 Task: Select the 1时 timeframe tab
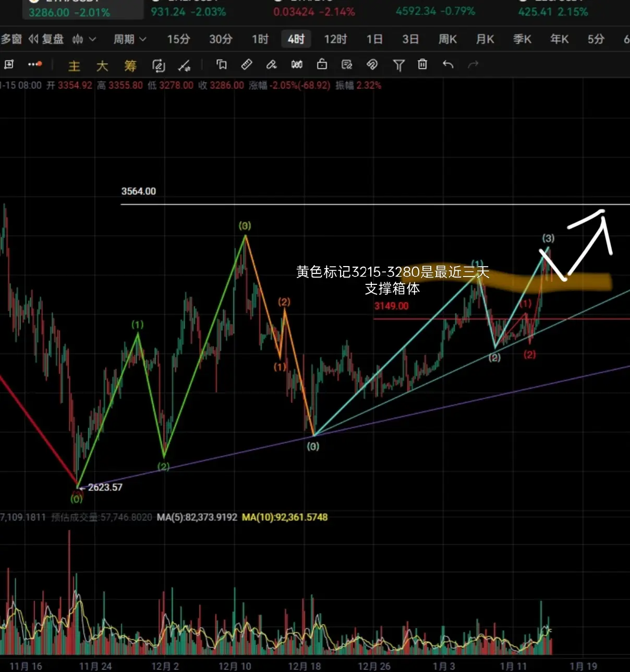click(260, 39)
